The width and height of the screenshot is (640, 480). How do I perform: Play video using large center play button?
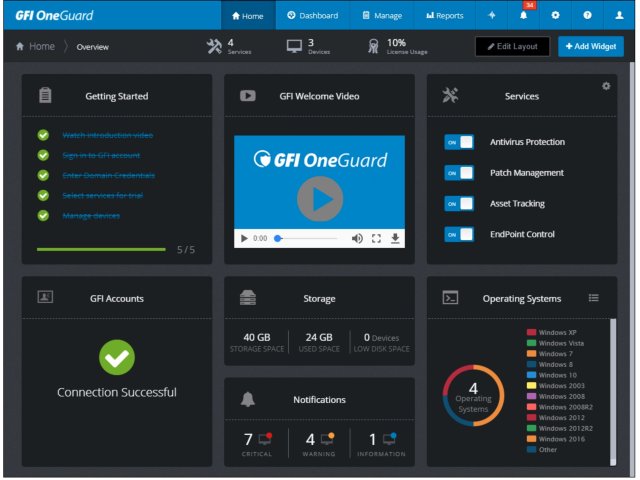click(320, 199)
